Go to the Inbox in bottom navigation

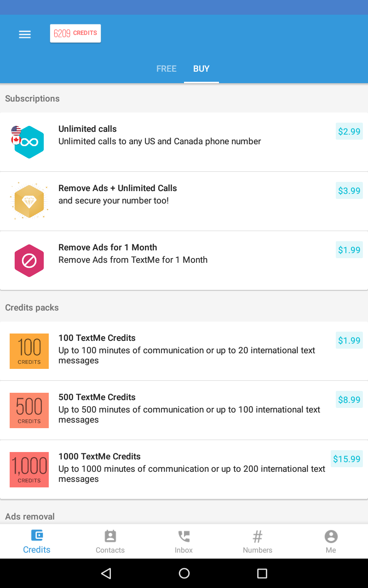point(184,542)
